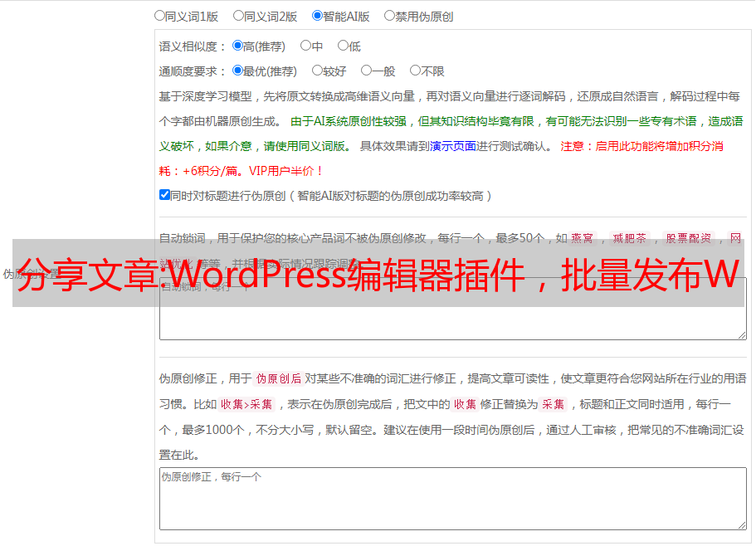Set 语义相似度 to 低
756x546 pixels.
(343, 46)
